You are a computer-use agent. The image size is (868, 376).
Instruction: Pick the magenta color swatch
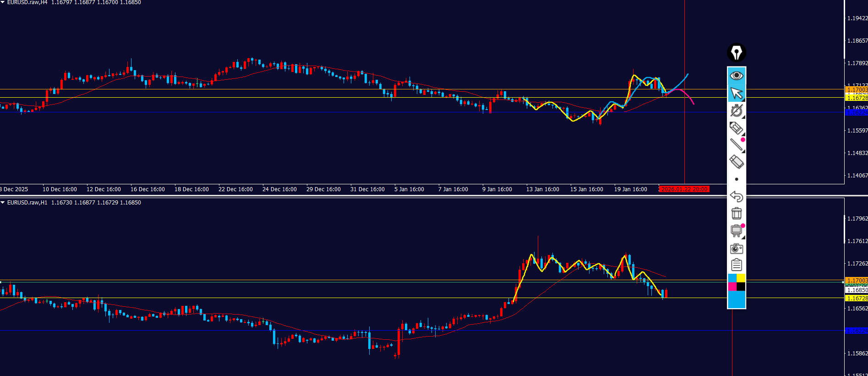732,287
